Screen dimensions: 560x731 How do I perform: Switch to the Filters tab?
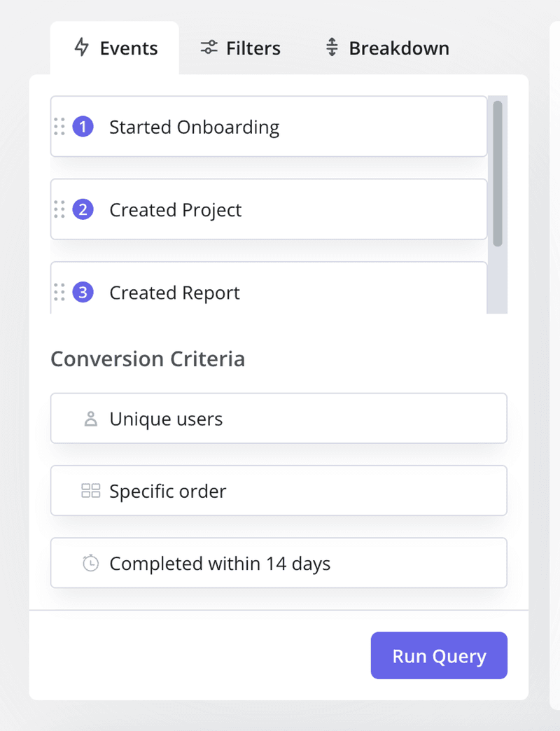pyautogui.click(x=240, y=48)
